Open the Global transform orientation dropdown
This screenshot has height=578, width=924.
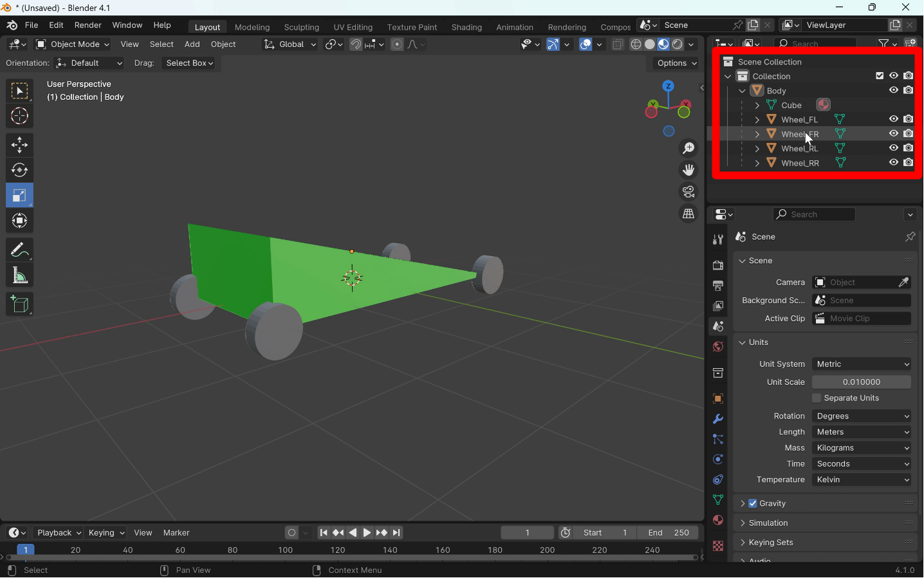pos(290,44)
